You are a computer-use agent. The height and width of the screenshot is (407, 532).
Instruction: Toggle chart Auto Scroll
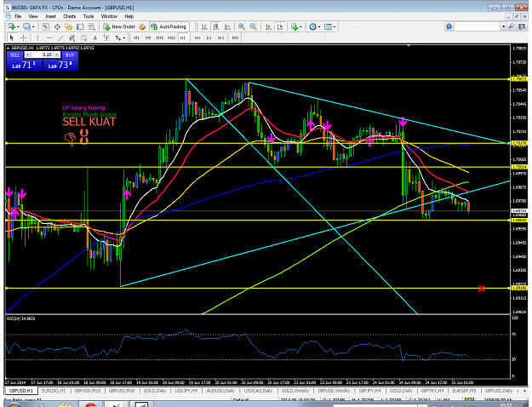pos(268,26)
